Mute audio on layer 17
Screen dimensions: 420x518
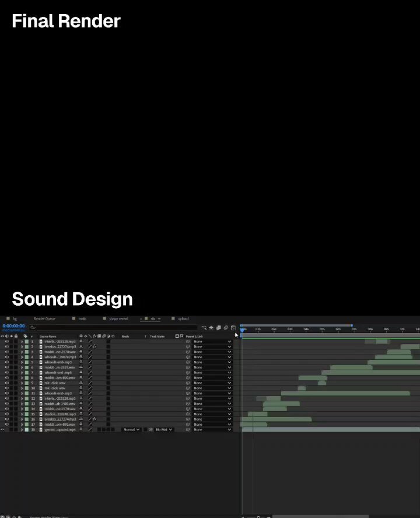pyautogui.click(x=7, y=424)
